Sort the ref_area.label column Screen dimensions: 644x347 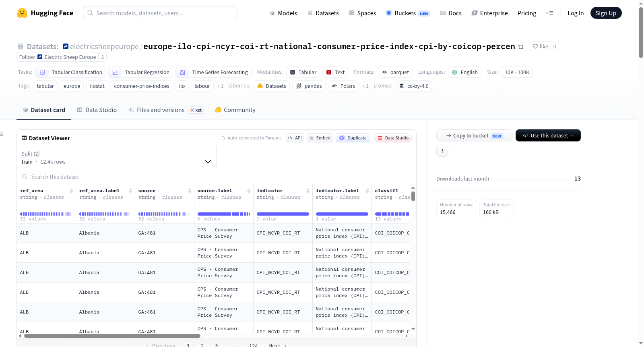(130, 191)
